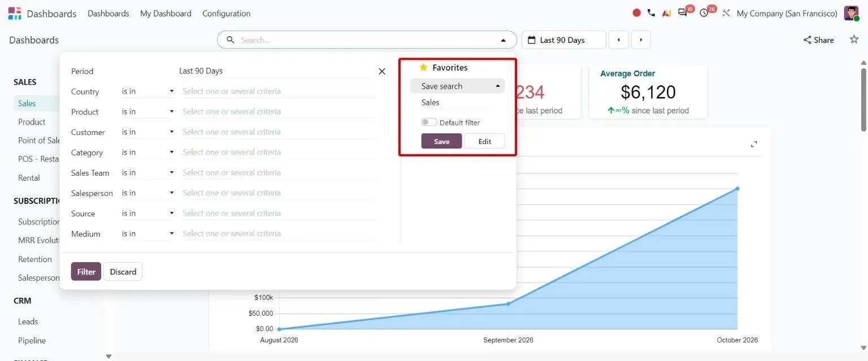Open Source operator 'is in' dropdown
The height and width of the screenshot is (361, 868).
click(148, 213)
